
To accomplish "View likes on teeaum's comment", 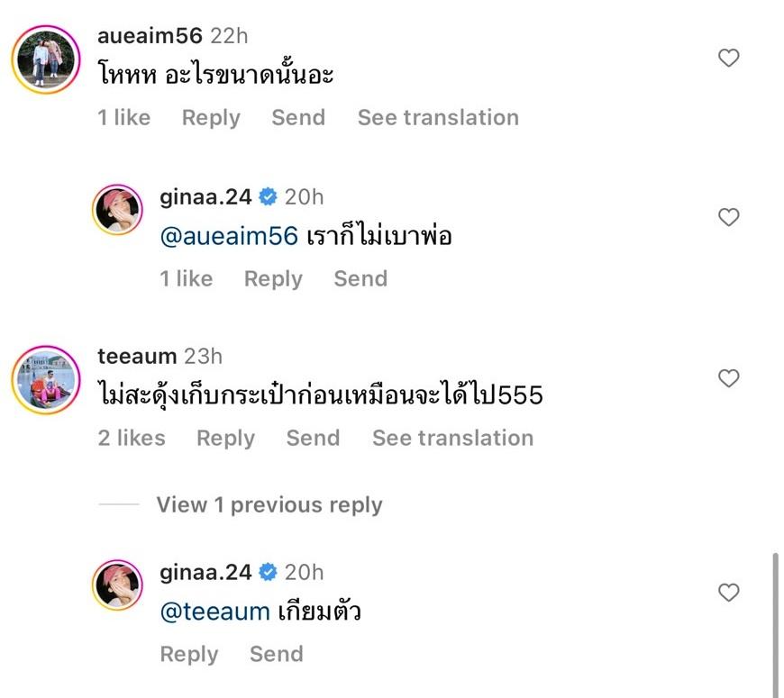I will click(x=132, y=439).
